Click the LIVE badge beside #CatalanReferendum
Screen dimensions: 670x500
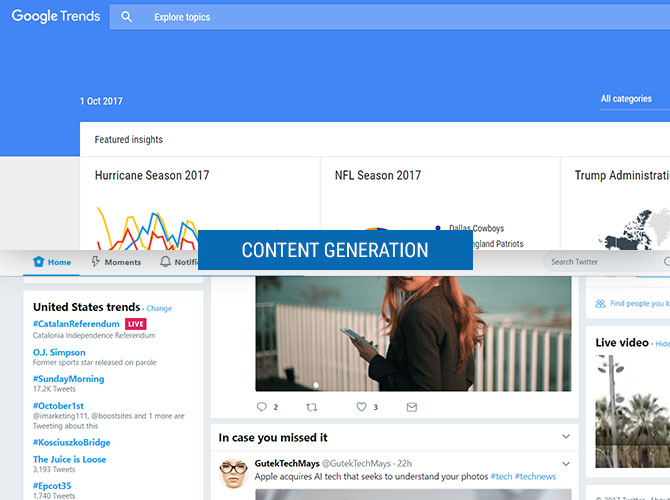tap(135, 324)
